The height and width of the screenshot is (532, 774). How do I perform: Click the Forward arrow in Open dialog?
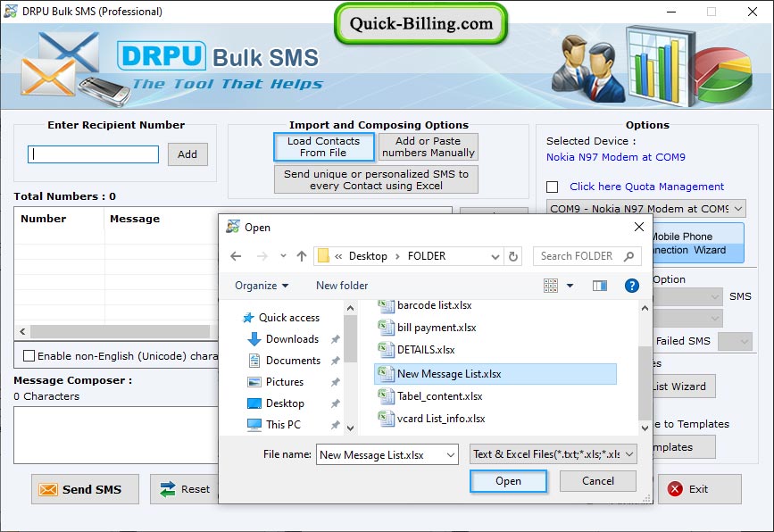pyautogui.click(x=262, y=256)
